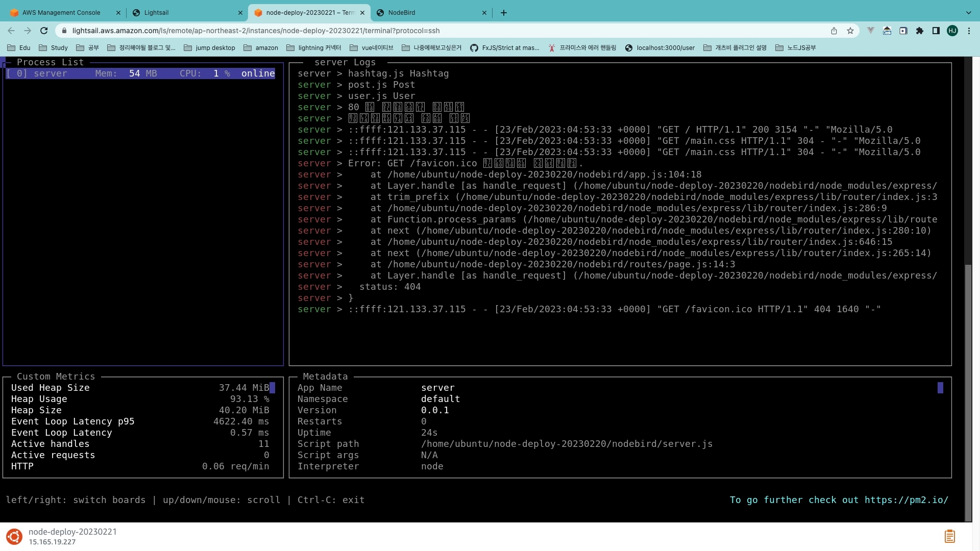
Task: Open the extension icon beside the Vue icon
Action: (x=887, y=31)
